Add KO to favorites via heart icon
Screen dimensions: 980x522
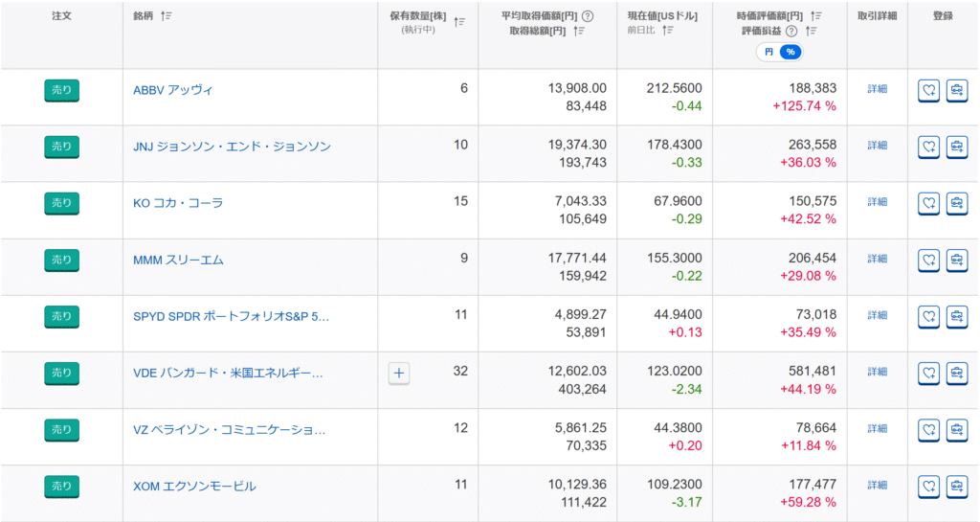pos(928,203)
